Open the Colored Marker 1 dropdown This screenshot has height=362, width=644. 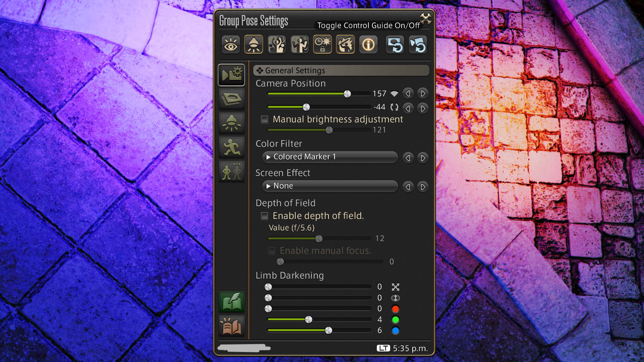(x=330, y=157)
